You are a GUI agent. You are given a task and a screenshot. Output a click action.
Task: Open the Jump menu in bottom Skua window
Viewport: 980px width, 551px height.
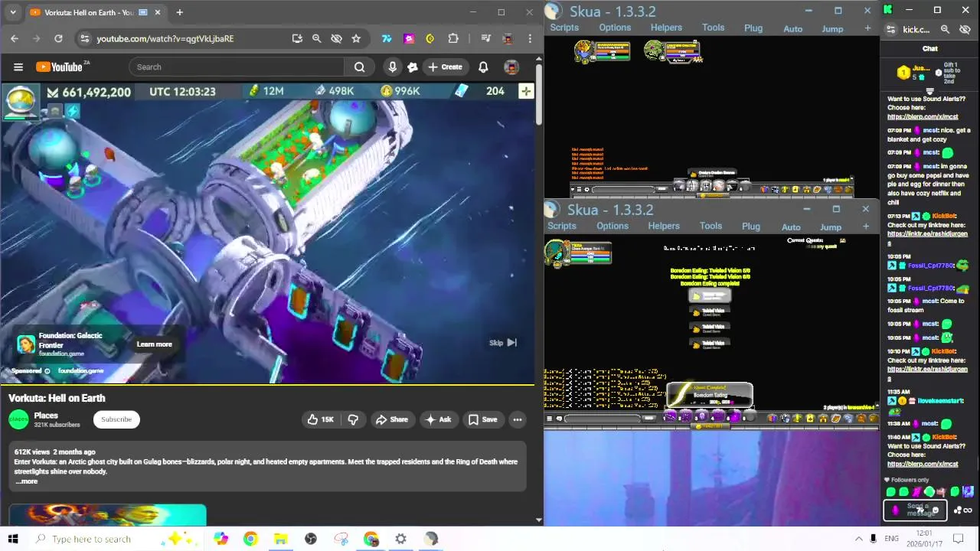click(831, 227)
